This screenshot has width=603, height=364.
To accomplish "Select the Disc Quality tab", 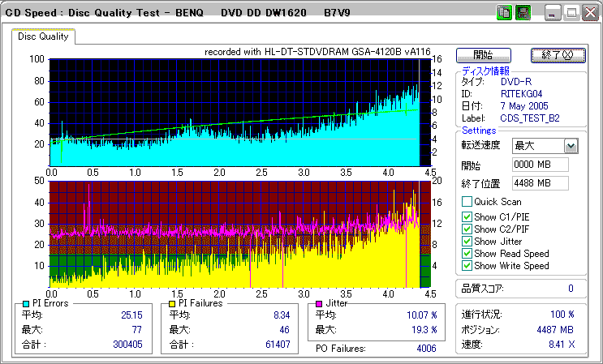I will (44, 36).
